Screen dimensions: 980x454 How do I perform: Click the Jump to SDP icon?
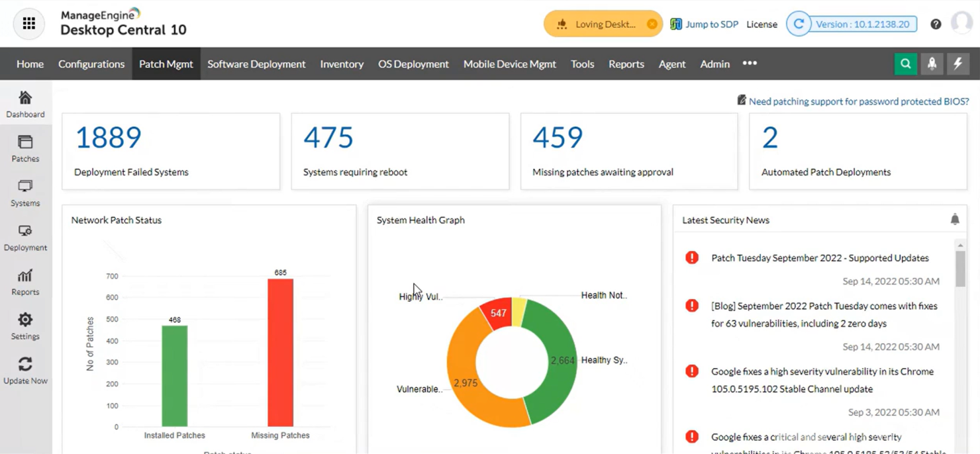click(675, 24)
